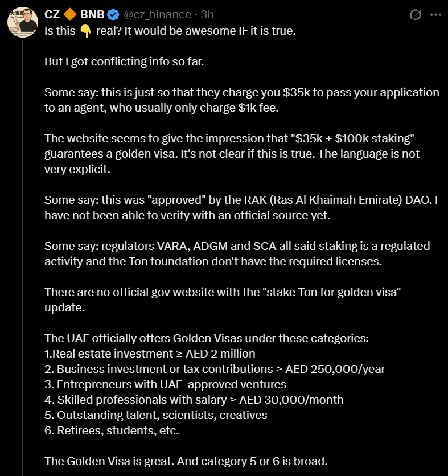Open the Grok explain-post icon
The image size is (448, 476).
pos(416,15)
